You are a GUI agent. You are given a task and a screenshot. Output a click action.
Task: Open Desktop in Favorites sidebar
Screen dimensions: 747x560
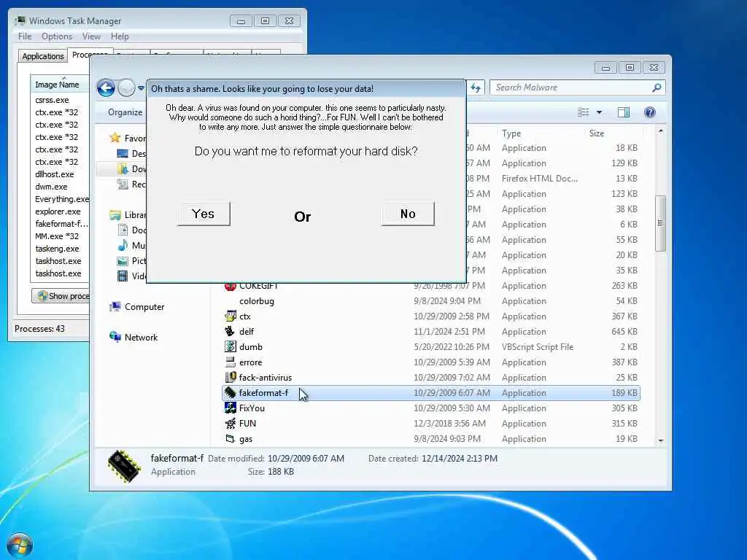tap(131, 153)
